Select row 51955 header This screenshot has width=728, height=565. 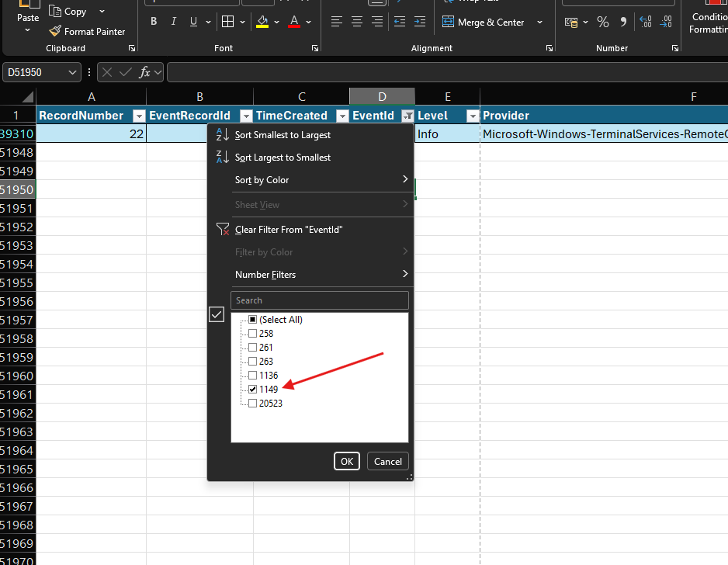click(x=18, y=282)
